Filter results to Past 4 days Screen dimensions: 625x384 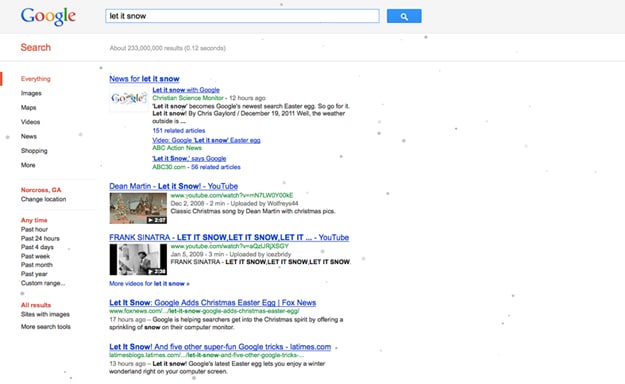(x=37, y=247)
